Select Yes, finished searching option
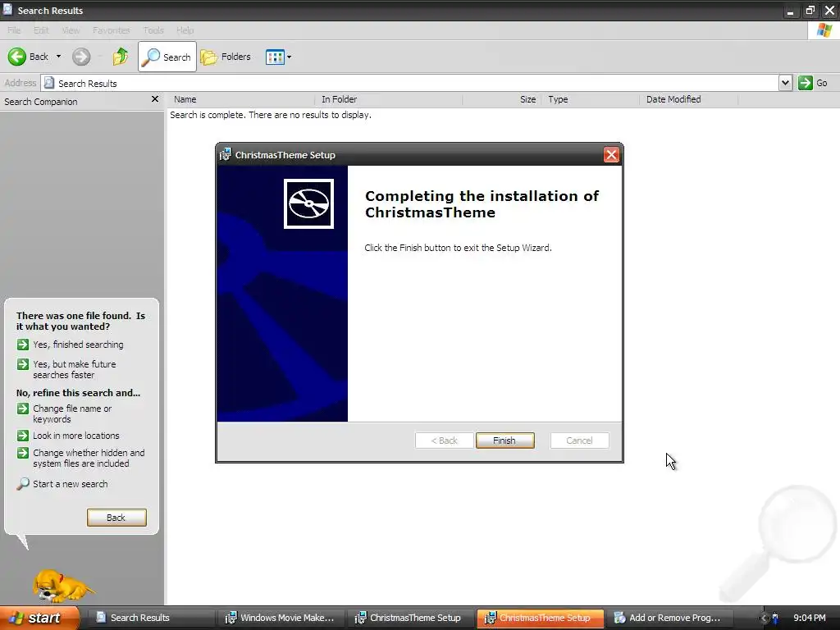This screenshot has height=630, width=840. [71, 345]
